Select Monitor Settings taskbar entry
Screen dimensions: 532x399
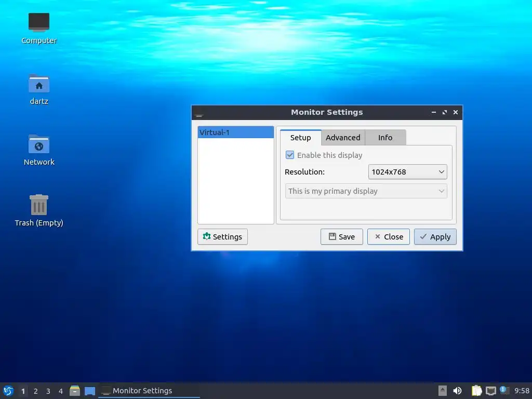click(149, 391)
